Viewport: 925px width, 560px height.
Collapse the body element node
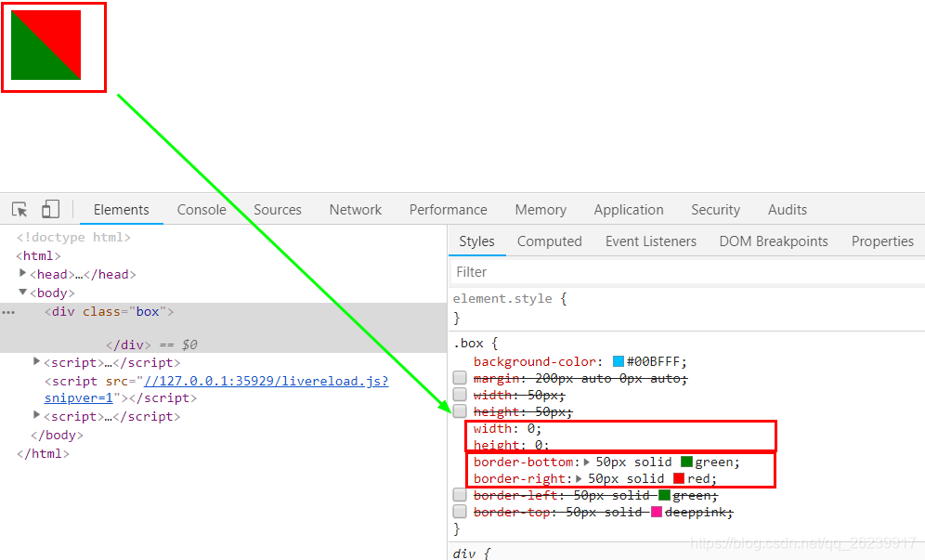[x=22, y=292]
